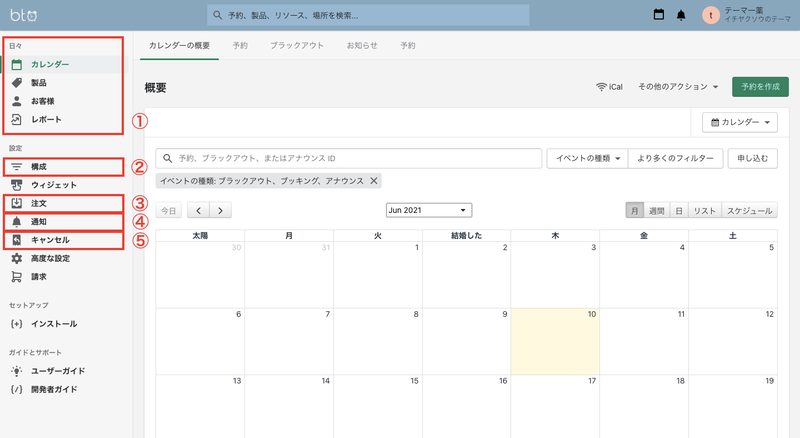Open その他のアクション dropdown
The image size is (800, 438).
pyautogui.click(x=678, y=87)
